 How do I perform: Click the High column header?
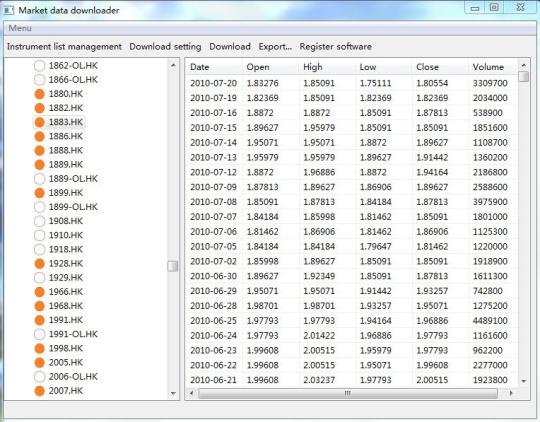327,67
